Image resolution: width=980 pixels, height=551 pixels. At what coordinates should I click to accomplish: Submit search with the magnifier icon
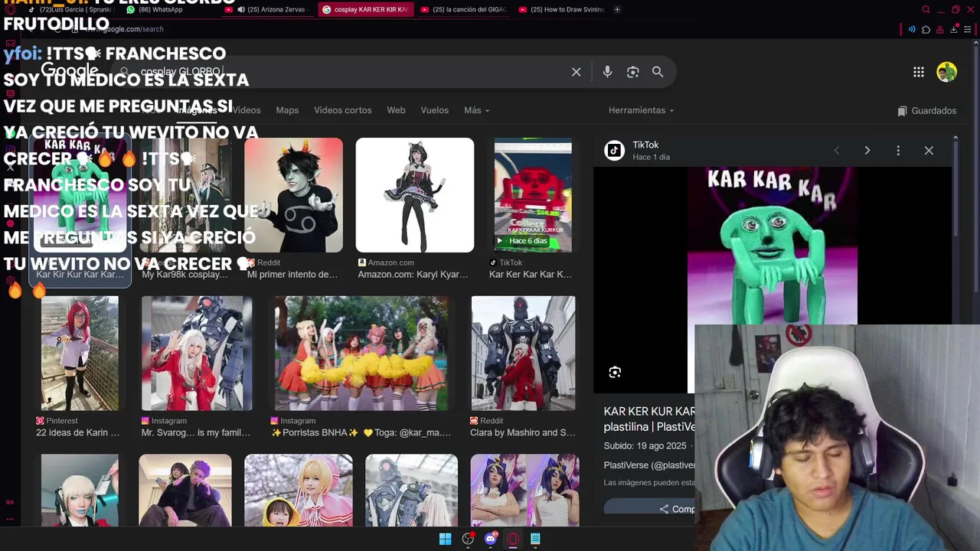tap(658, 72)
